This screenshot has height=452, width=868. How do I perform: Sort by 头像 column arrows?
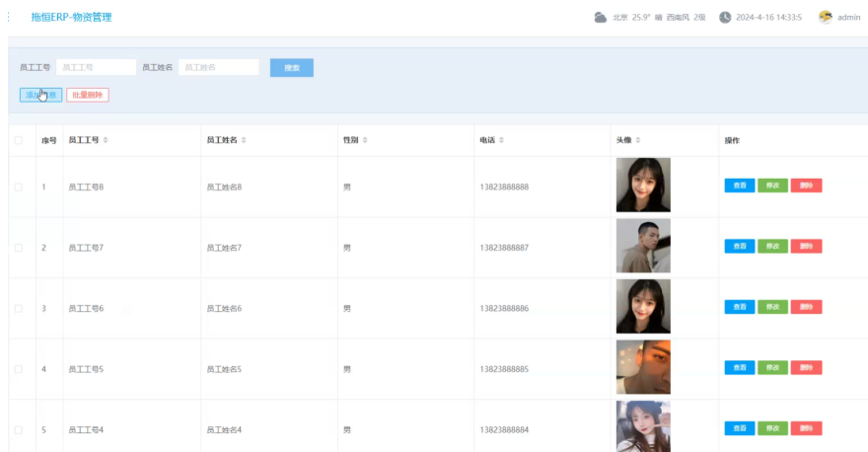coord(637,140)
